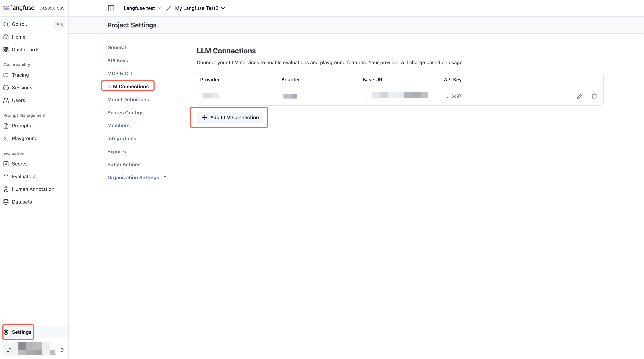Click the Settings gear icon
This screenshot has width=644, height=359.
point(6,332)
